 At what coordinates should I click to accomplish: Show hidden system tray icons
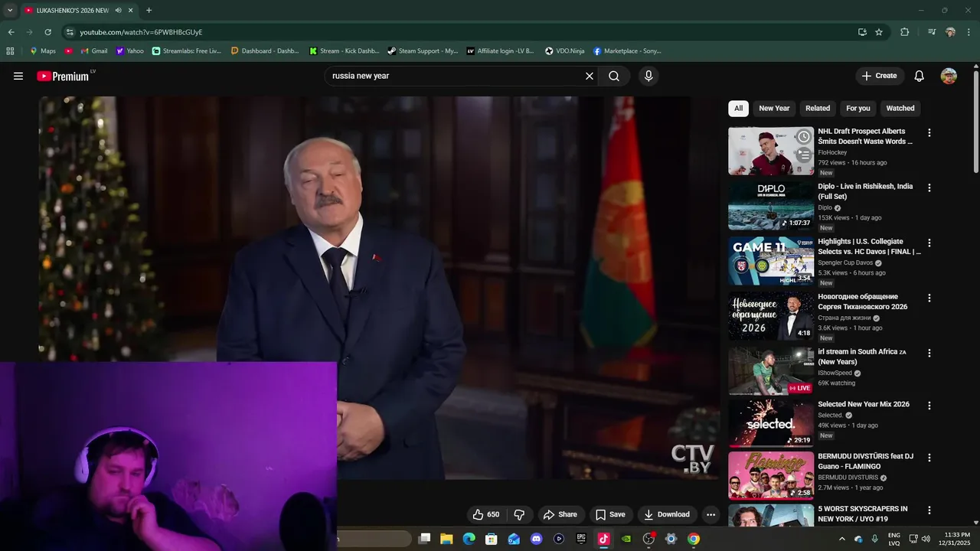pyautogui.click(x=841, y=539)
